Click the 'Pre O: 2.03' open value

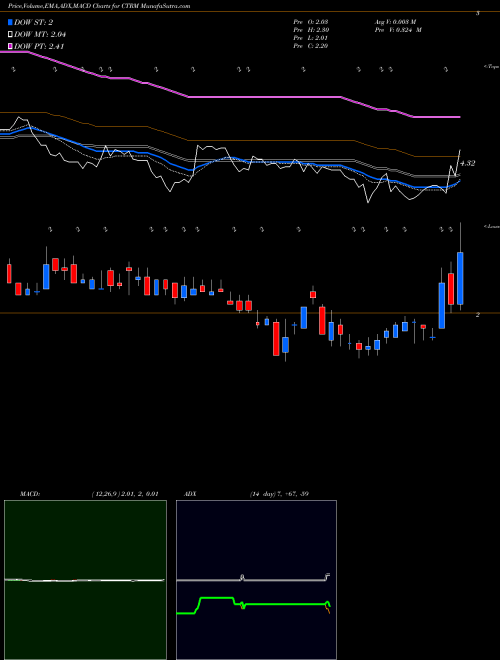[311, 22]
